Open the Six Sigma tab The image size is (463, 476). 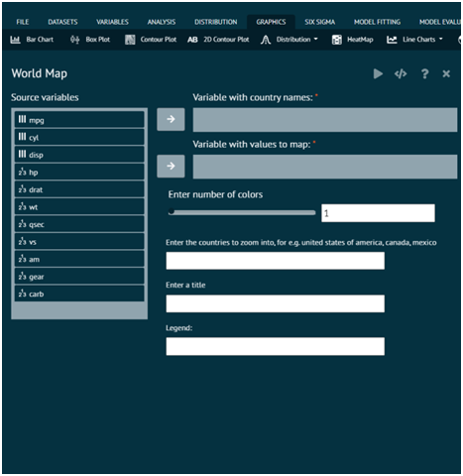click(x=319, y=22)
